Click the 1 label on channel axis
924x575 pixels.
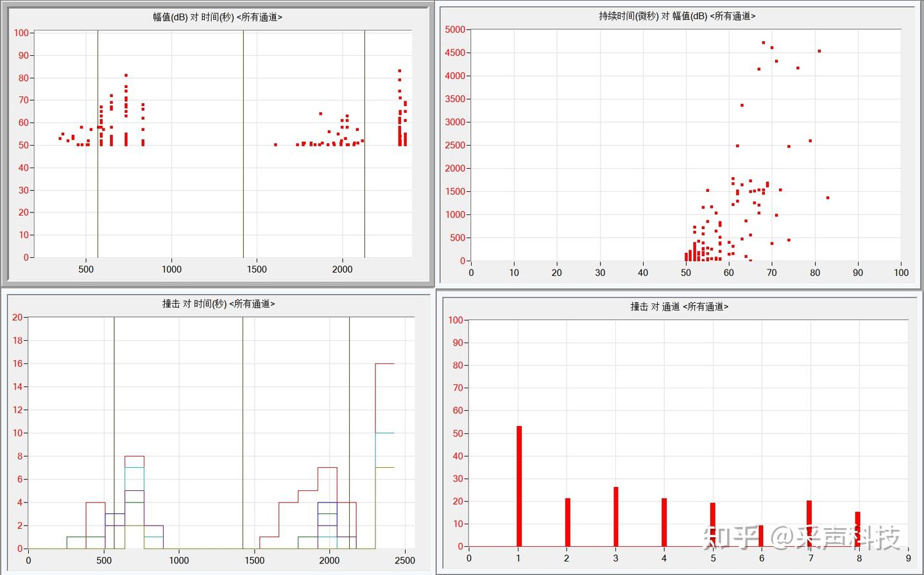click(x=518, y=558)
